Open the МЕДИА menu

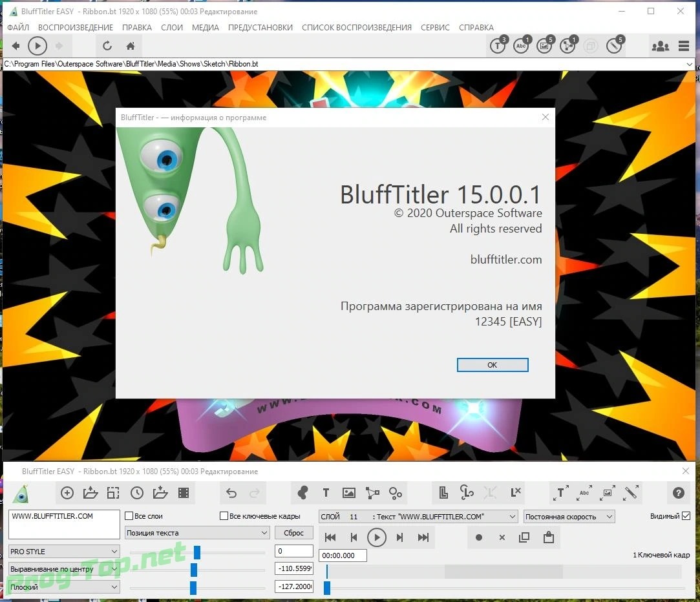[206, 27]
